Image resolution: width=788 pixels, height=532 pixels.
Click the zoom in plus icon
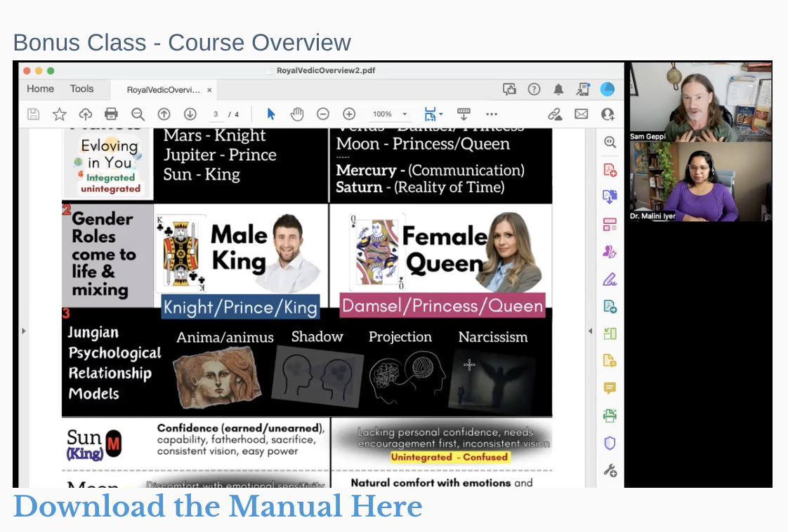[349, 114]
